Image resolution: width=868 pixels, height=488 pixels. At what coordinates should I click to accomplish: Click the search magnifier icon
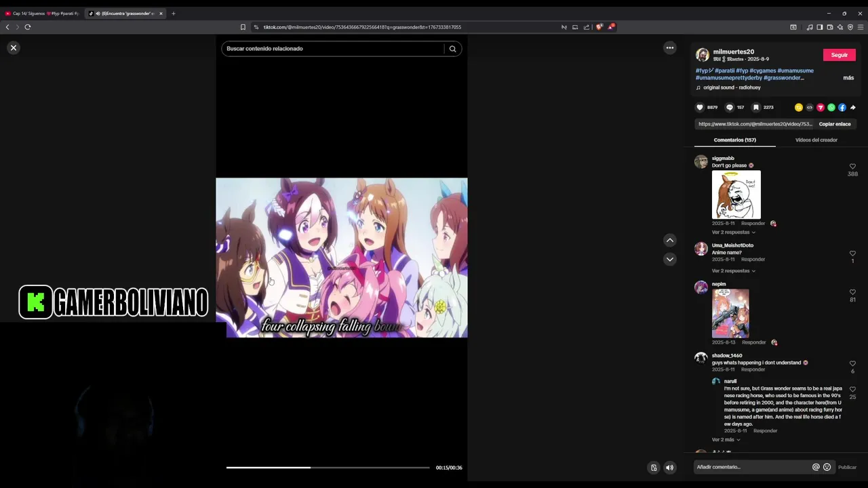[452, 49]
